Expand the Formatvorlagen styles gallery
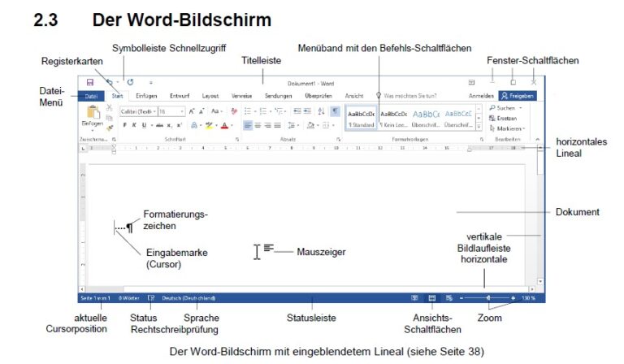This screenshot has height=364, width=624. click(x=479, y=127)
